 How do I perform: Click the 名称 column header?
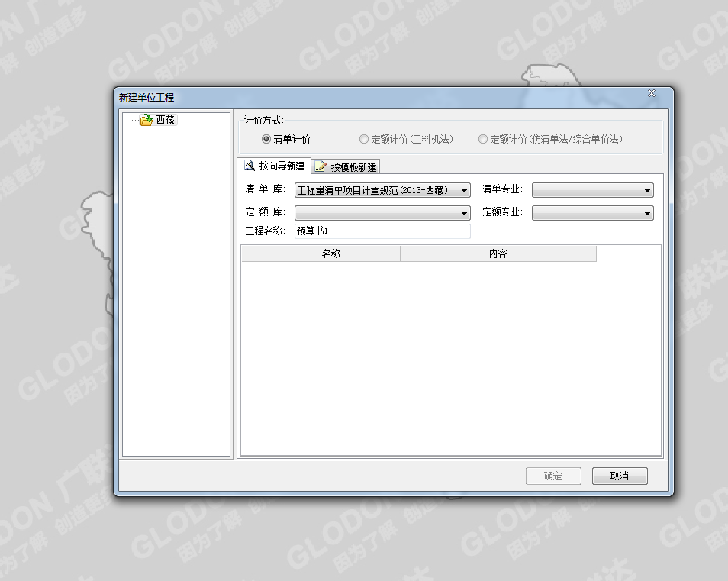click(331, 253)
